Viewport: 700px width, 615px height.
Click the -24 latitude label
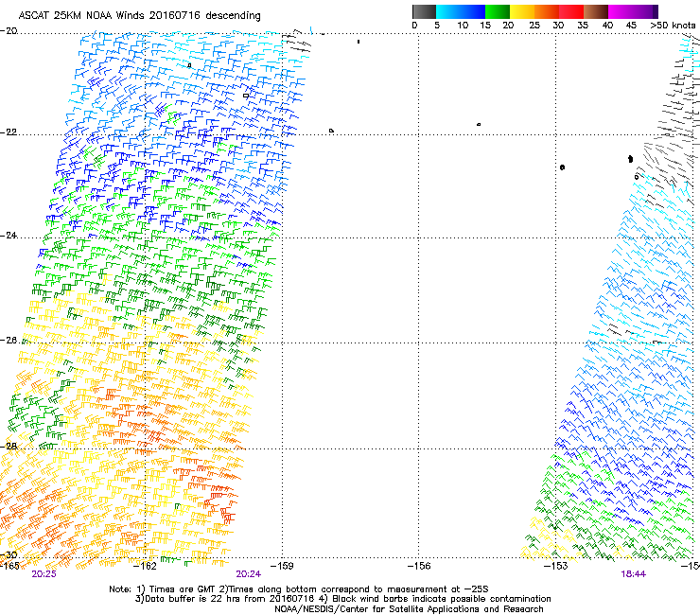point(9,236)
